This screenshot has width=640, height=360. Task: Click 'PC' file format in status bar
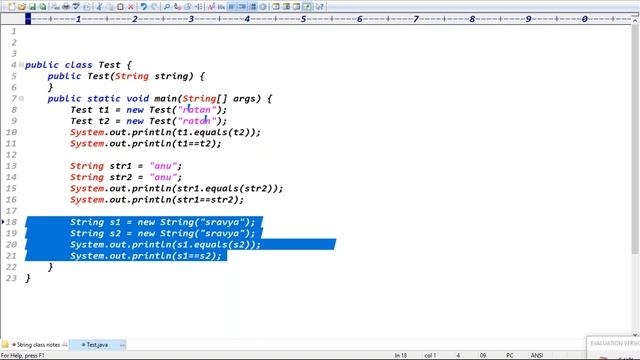coord(509,356)
